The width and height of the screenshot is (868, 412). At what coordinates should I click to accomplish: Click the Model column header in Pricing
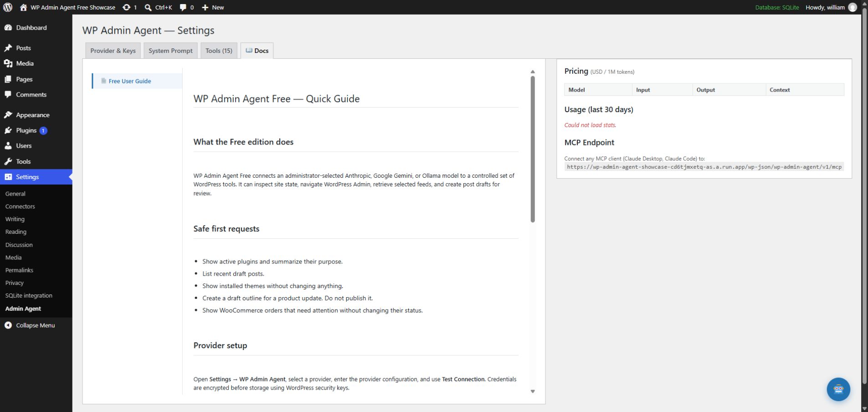(x=598, y=90)
